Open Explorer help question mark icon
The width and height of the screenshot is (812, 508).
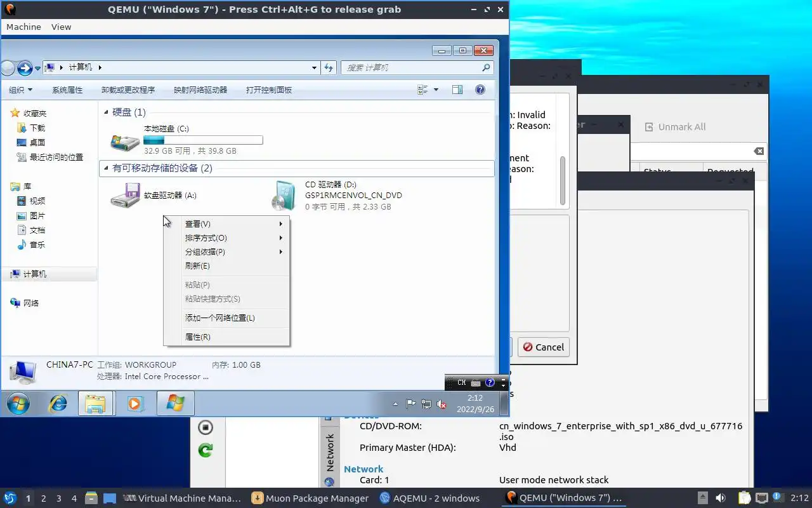(480, 90)
